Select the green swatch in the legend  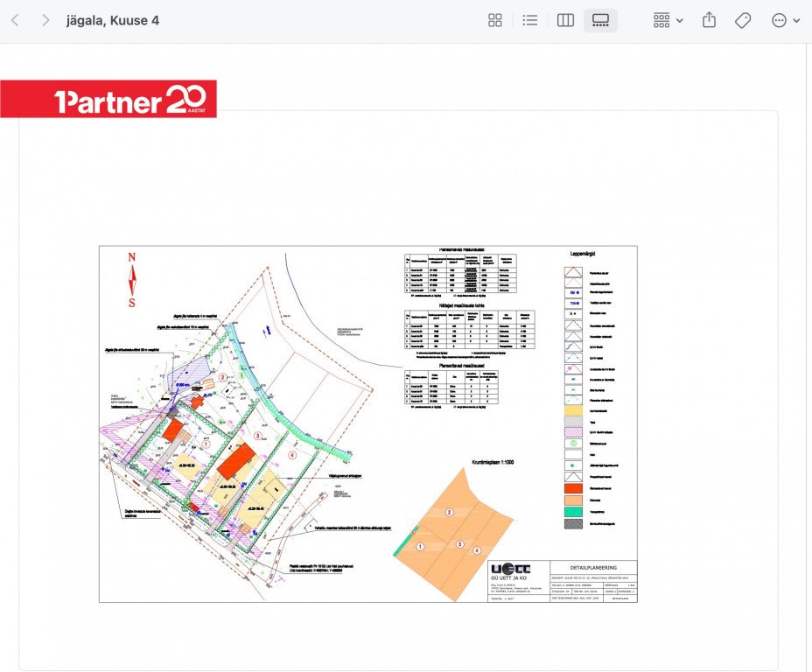point(573,512)
